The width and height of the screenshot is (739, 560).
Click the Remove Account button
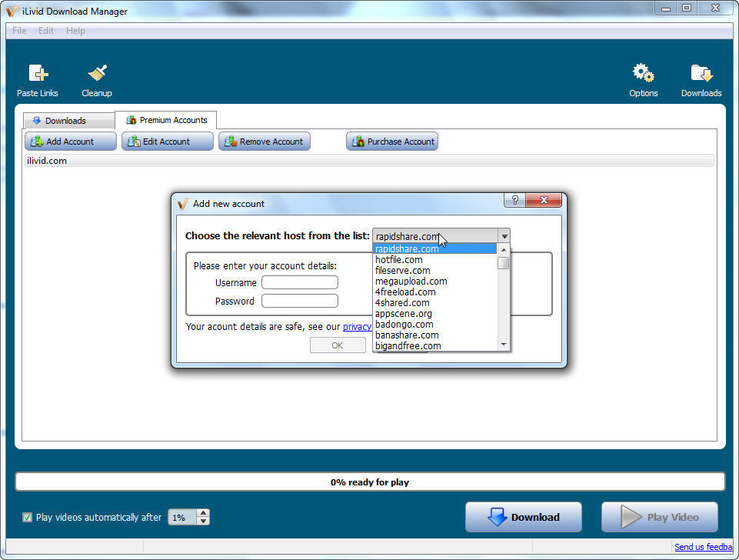click(265, 142)
